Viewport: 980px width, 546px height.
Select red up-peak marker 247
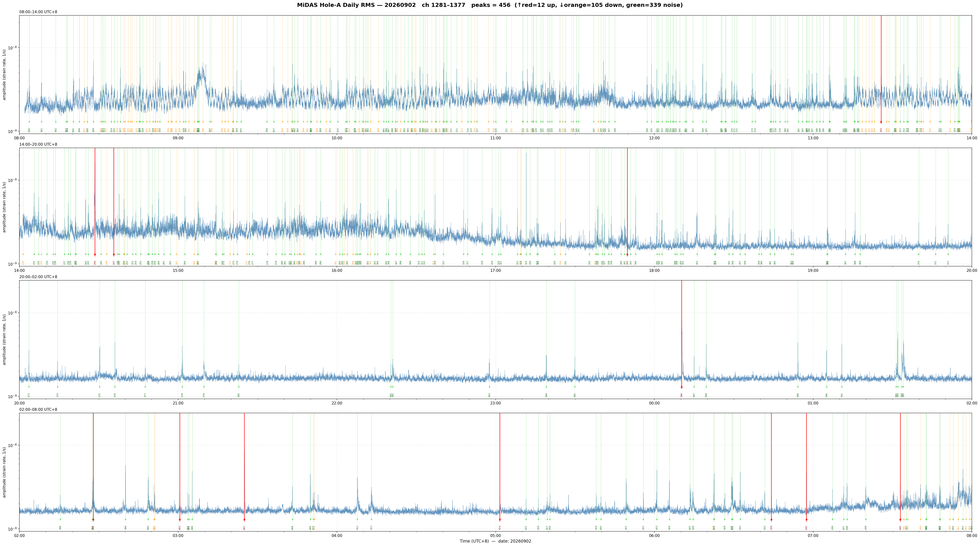[113, 254]
